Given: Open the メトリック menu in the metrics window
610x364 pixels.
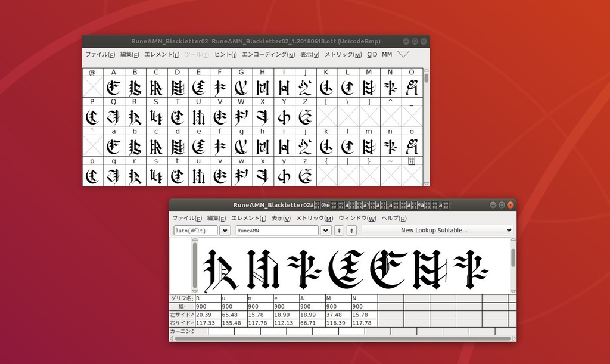Looking at the screenshot, I should (315, 218).
